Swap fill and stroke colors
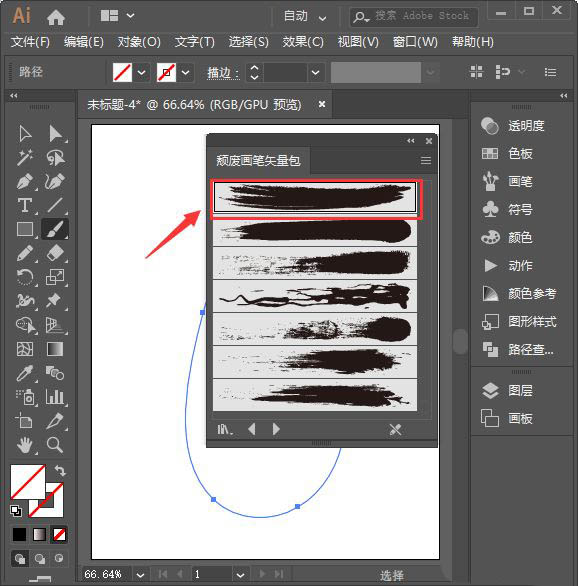Screen dimensions: 578x586 point(60,471)
